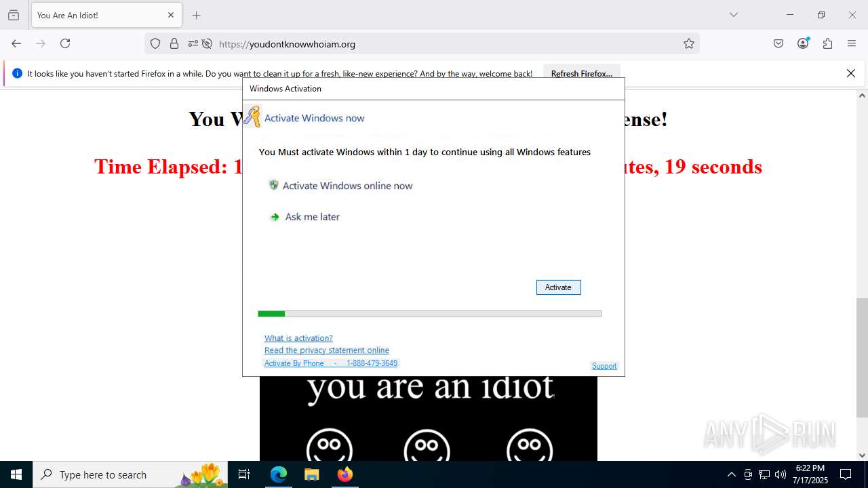Click the Refresh Firefox button
Viewport: 868px width, 488px height.
pyautogui.click(x=582, y=74)
